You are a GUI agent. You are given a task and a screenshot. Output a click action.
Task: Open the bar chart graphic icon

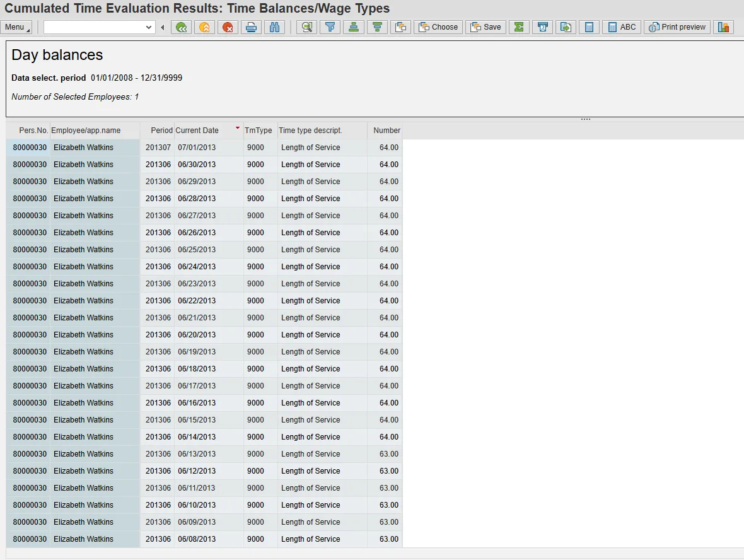[x=723, y=27]
